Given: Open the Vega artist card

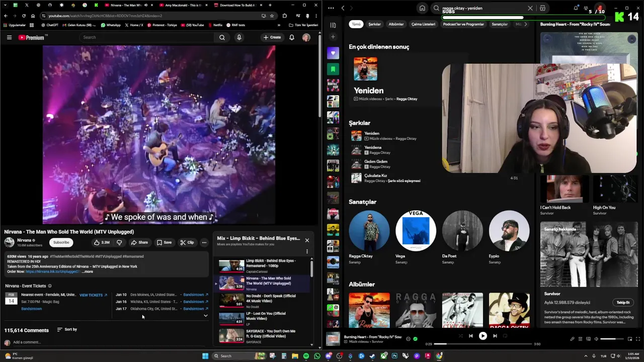Looking at the screenshot, I should pyautogui.click(x=416, y=237).
